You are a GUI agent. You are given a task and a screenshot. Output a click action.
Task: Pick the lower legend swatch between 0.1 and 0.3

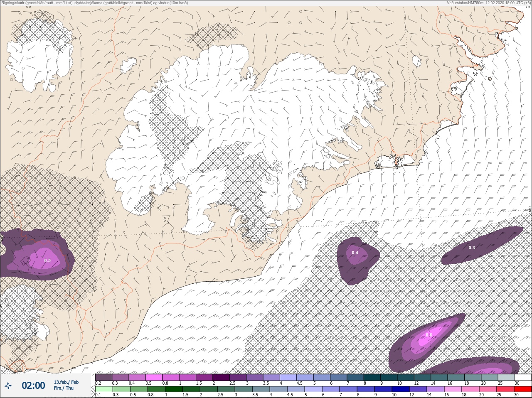[104, 389]
